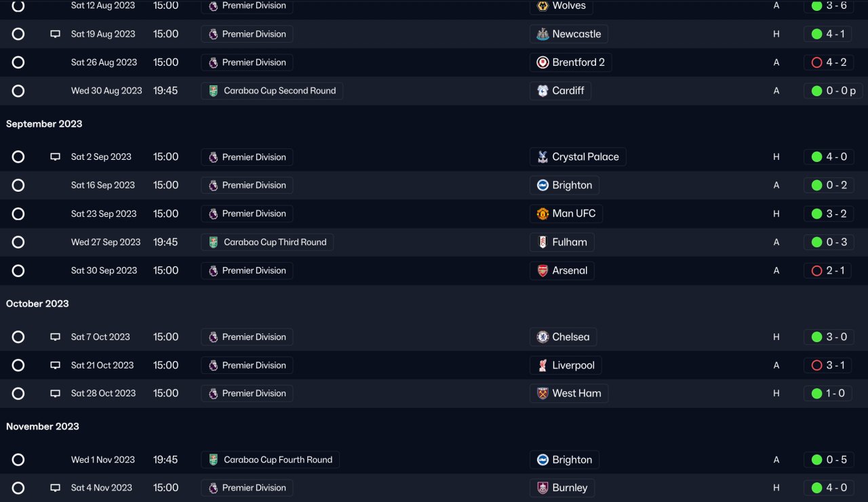Click the Carabao Cup icon for Second Round
868x502 pixels.
(214, 91)
